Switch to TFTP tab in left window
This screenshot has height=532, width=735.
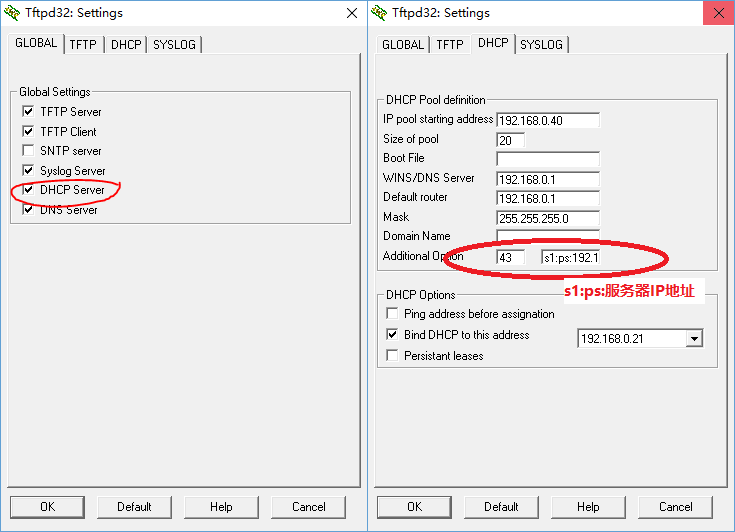click(x=83, y=45)
